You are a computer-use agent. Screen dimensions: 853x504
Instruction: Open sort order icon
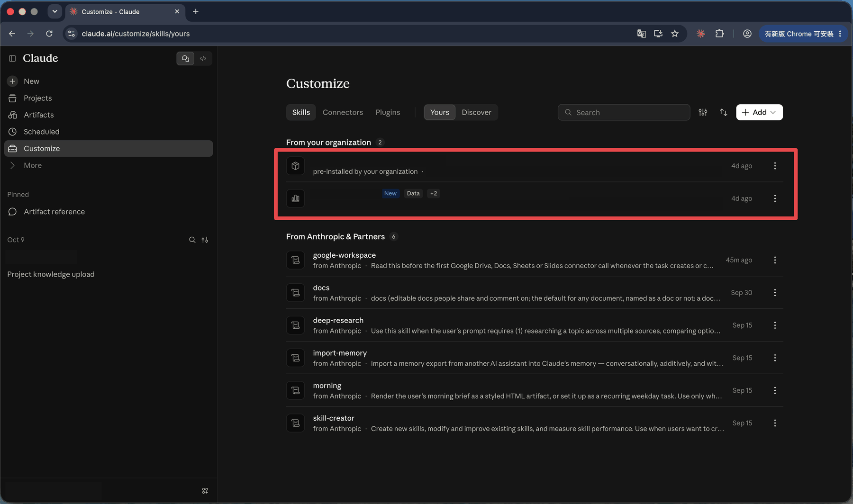point(723,112)
